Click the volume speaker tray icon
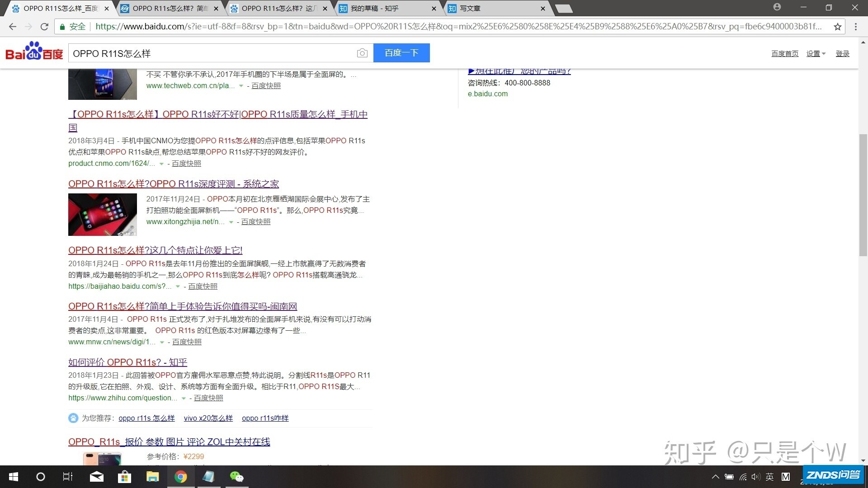Screen dimensions: 868x488 (756, 477)
